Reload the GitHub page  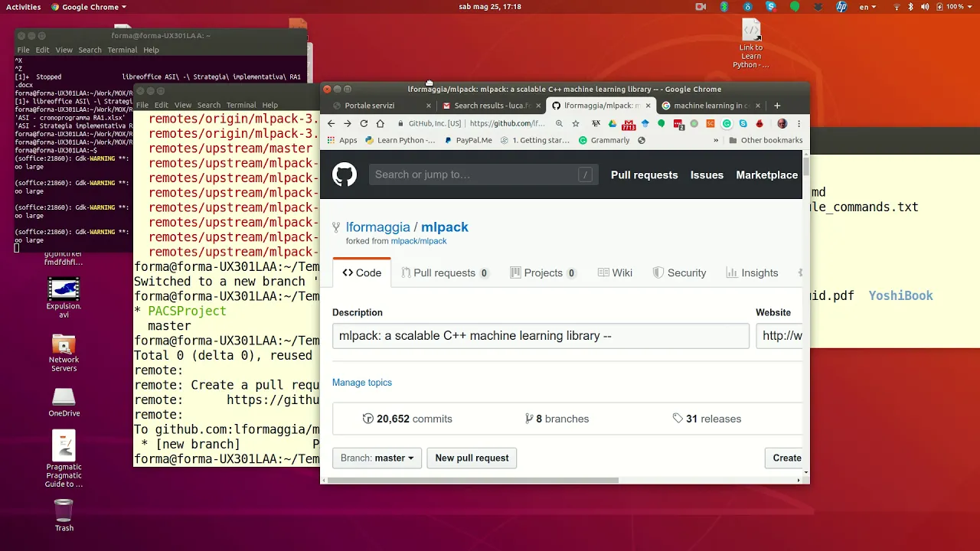(364, 123)
